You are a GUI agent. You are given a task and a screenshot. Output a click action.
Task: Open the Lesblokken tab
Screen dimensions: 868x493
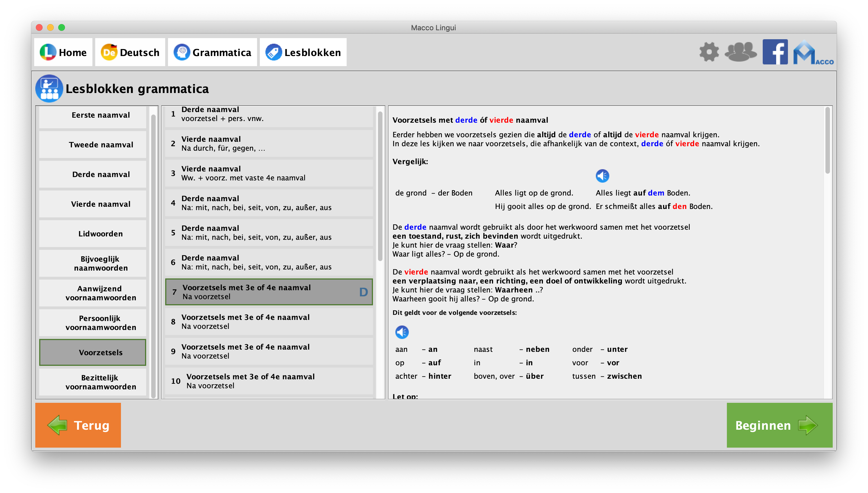point(303,52)
